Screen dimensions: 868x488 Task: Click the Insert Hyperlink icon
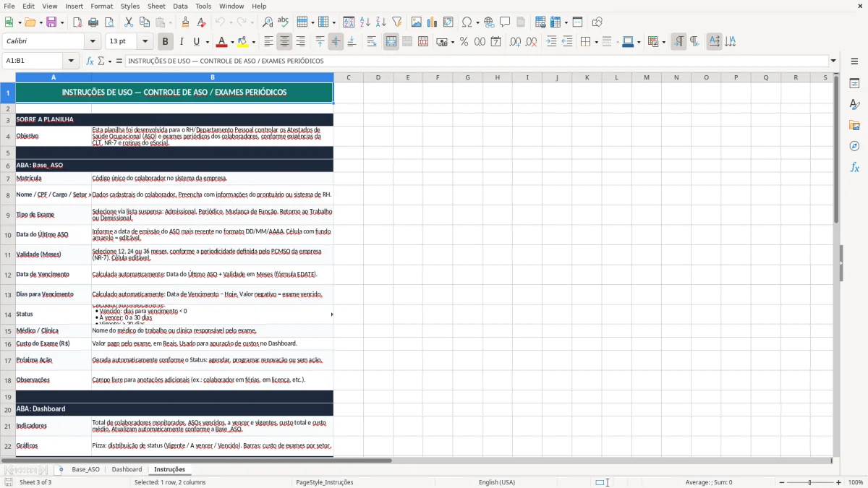click(489, 22)
